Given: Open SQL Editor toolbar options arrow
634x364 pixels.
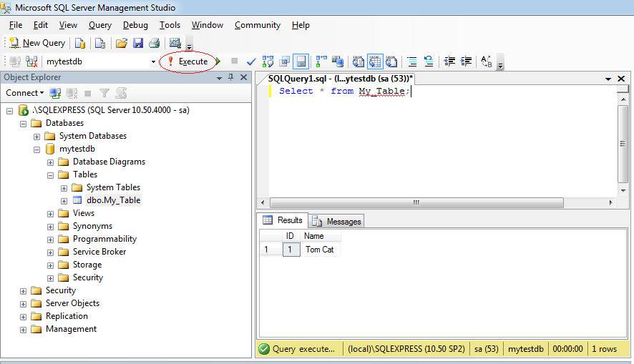Looking at the screenshot, I should point(500,62).
